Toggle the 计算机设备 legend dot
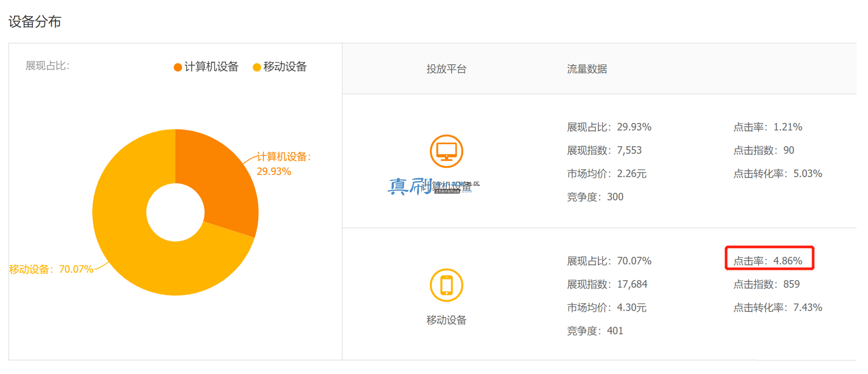Screen dimensions: 868x374 [x=178, y=67]
